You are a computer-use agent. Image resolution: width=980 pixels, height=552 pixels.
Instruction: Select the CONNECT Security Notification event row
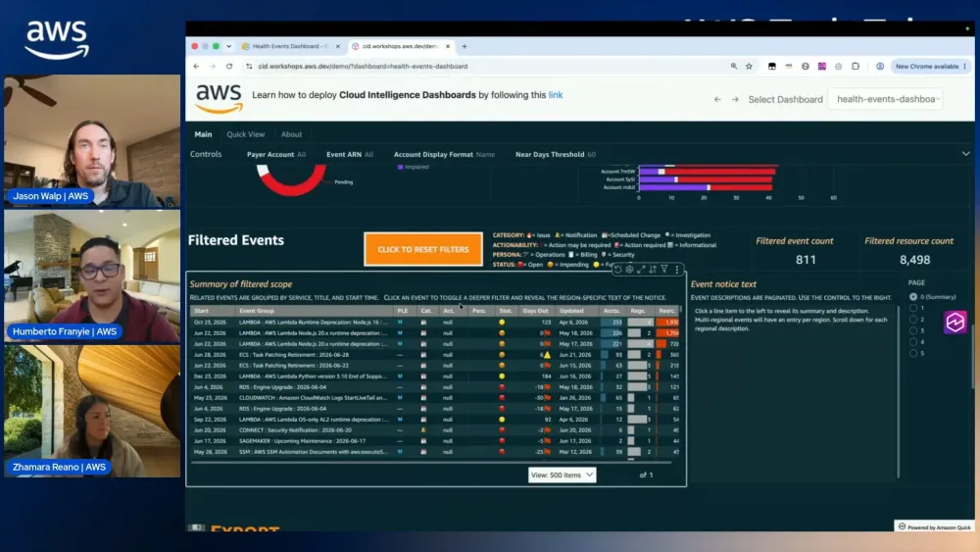(434, 430)
